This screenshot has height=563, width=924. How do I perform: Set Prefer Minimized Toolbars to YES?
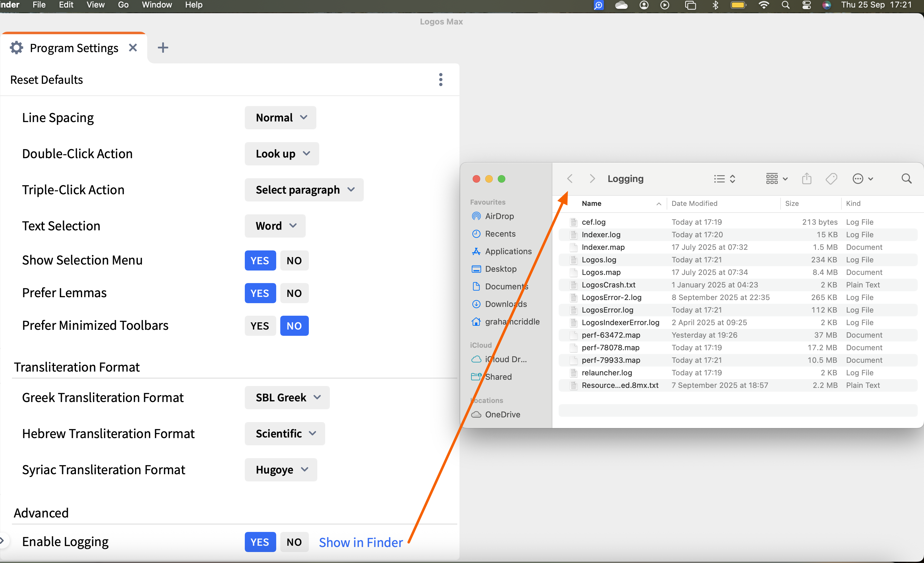coord(260,325)
